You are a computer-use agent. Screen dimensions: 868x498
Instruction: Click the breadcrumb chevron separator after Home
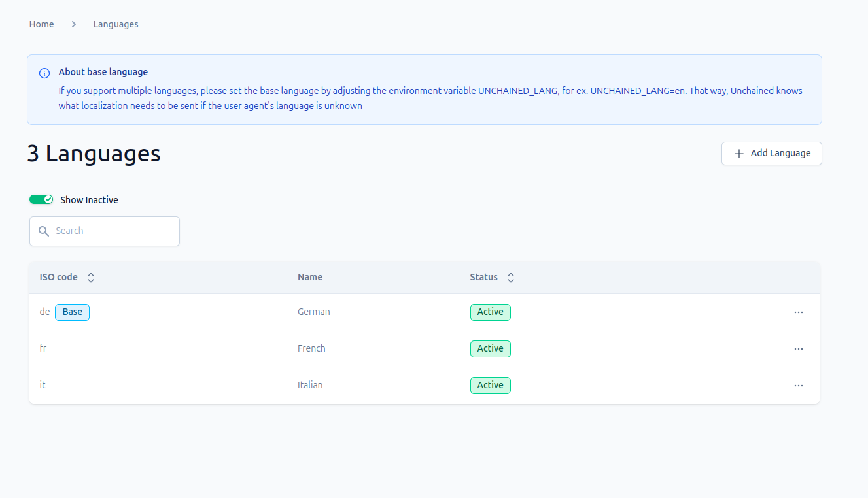(74, 24)
